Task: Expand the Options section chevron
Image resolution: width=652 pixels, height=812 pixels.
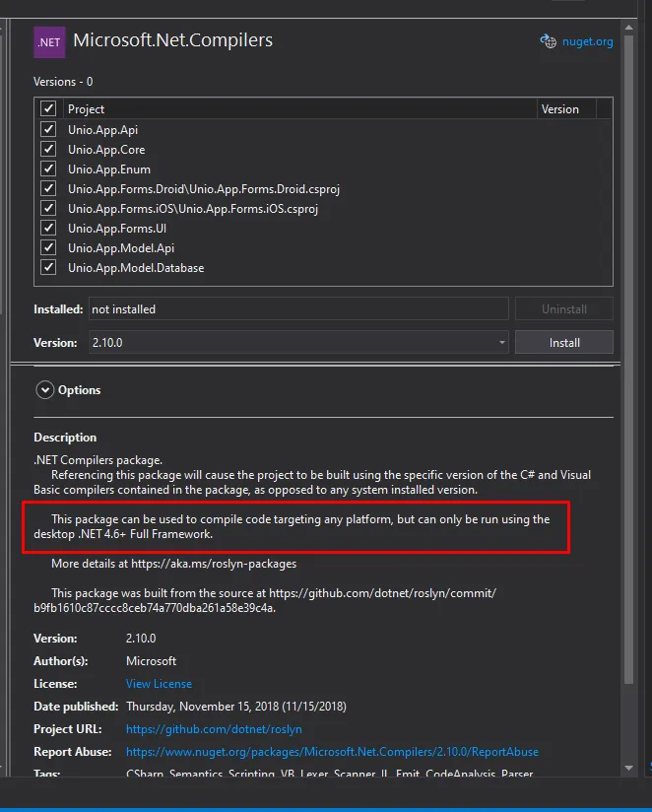Action: coord(45,390)
